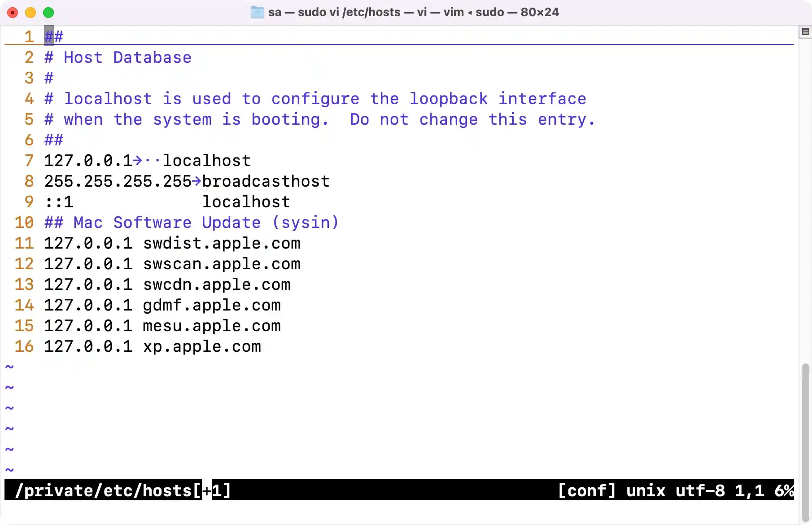Click '127.0.0.1' on line 11
This screenshot has height=525, width=812.
88,243
